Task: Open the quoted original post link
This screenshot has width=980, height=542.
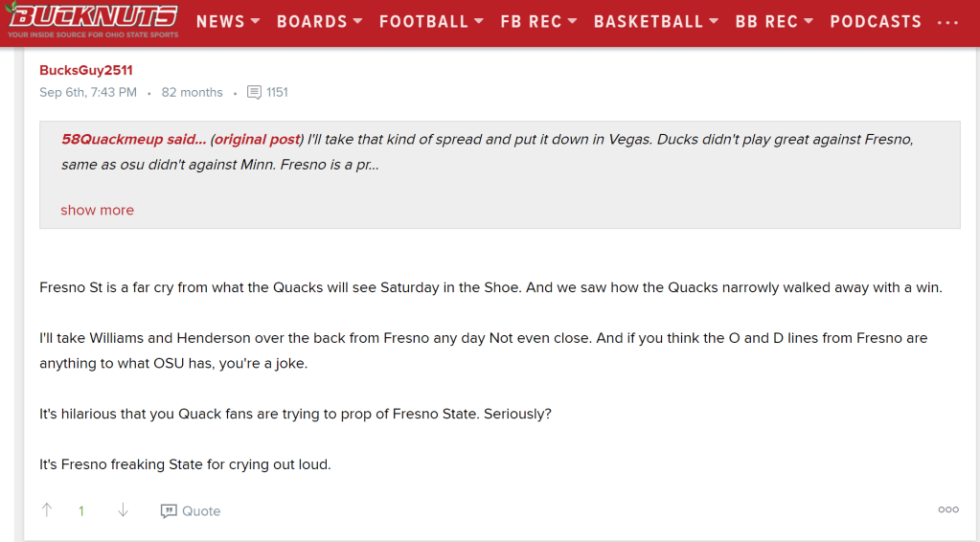Action: click(x=255, y=140)
